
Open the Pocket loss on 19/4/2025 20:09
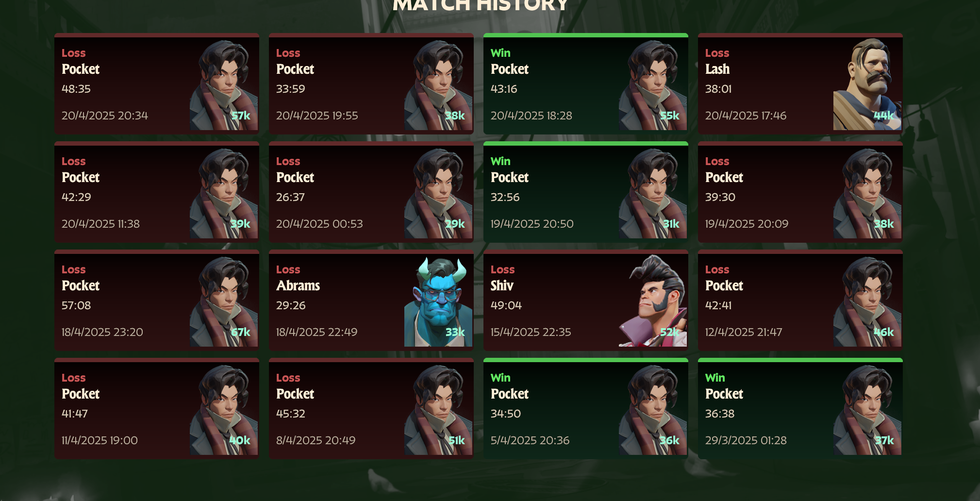click(800, 192)
